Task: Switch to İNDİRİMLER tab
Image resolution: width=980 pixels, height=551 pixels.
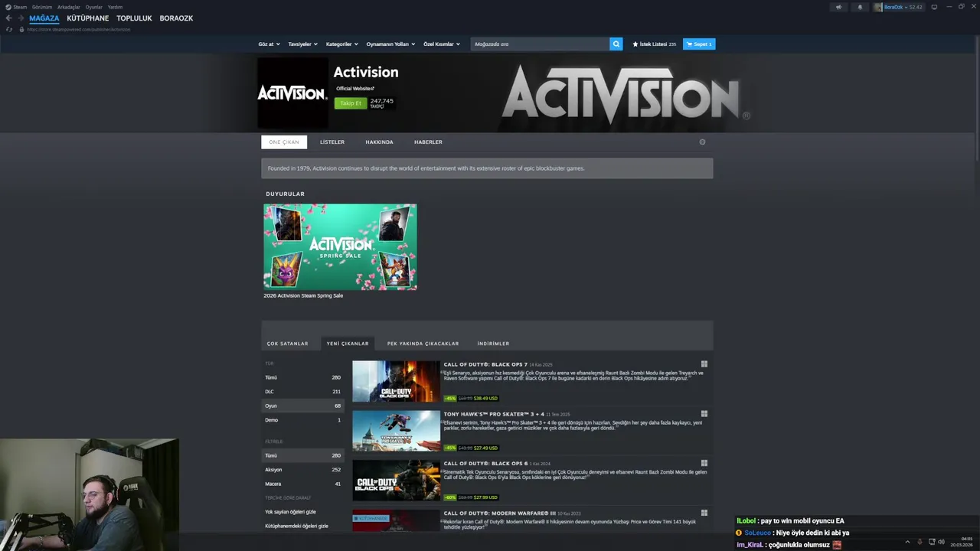Action: click(x=493, y=344)
